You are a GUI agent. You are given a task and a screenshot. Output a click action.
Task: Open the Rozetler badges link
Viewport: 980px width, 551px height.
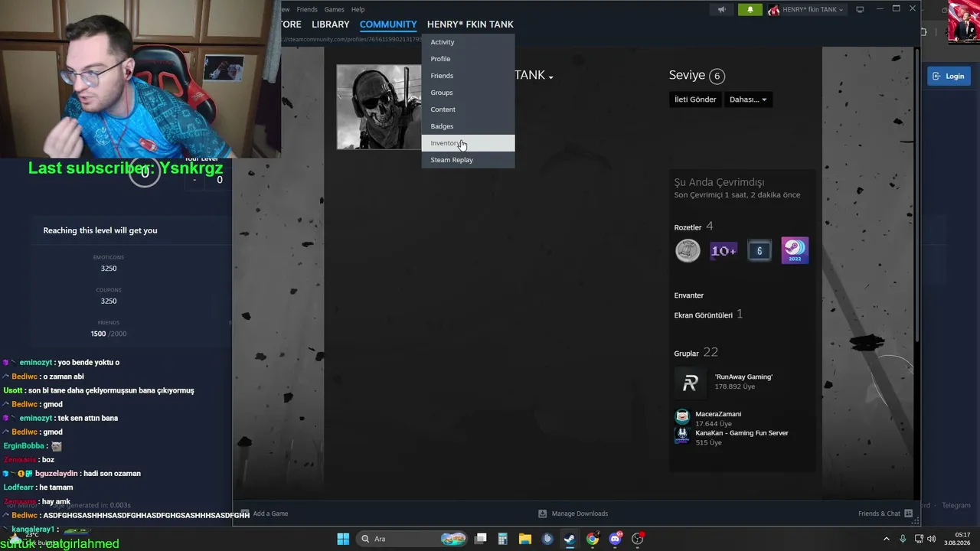688,227
